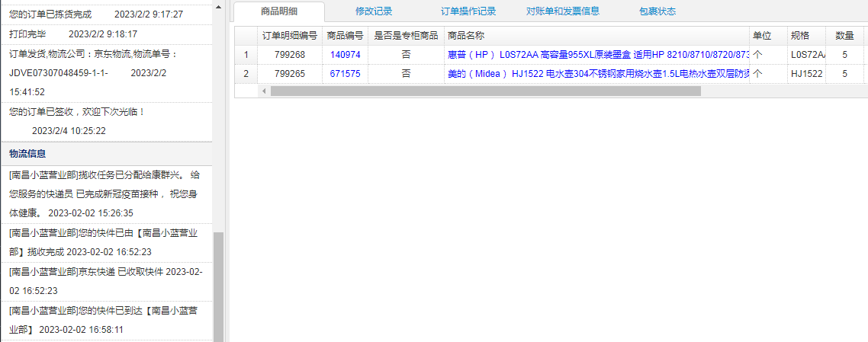Click the 是否是专柜商品 column header
Screen dimensions: 868x342
(407, 36)
